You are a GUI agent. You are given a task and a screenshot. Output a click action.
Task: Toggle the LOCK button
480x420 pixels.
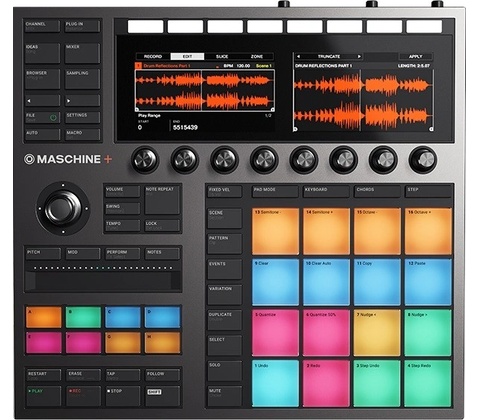pos(162,226)
